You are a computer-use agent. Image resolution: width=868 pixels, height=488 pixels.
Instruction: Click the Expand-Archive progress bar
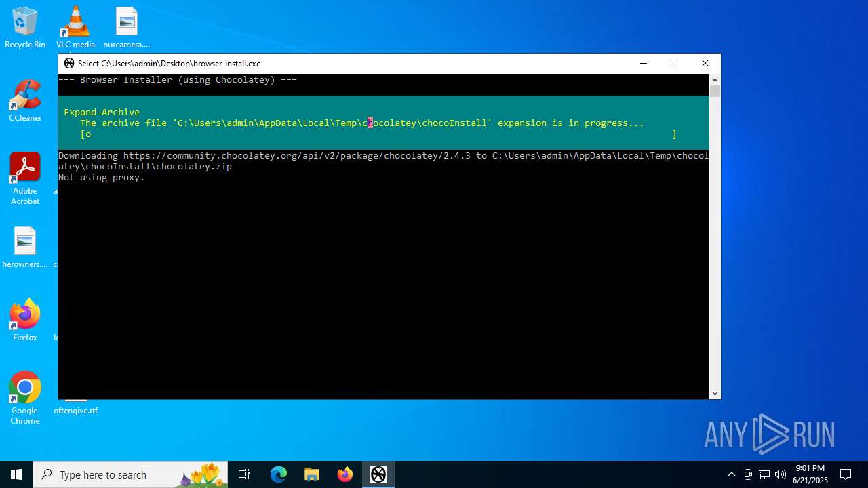pyautogui.click(x=378, y=134)
